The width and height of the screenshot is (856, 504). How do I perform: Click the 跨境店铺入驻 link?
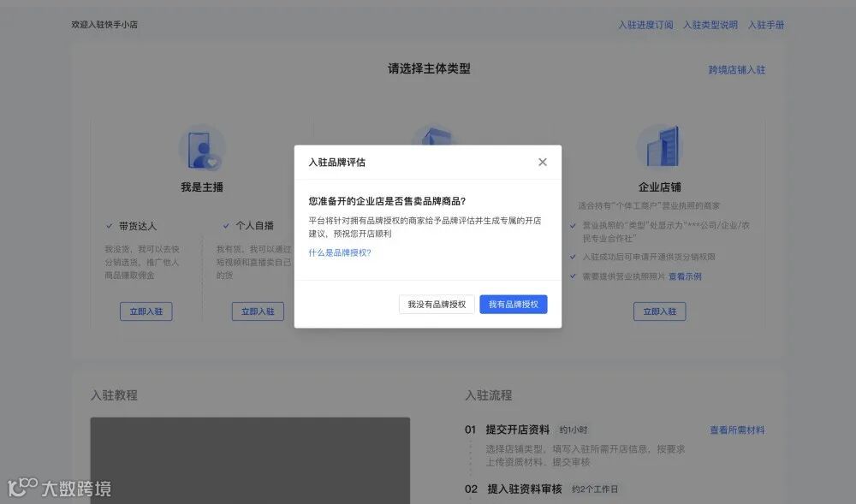pos(736,70)
